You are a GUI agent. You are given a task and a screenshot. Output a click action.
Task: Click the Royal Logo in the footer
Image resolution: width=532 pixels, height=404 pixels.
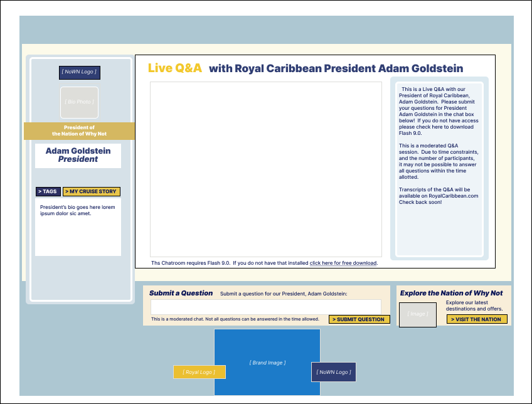(x=199, y=372)
